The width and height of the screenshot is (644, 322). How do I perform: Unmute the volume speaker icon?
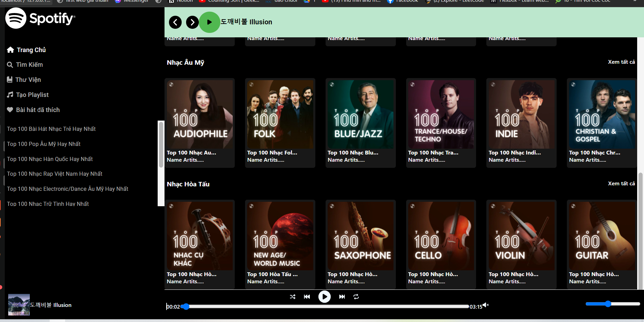pyautogui.click(x=486, y=305)
